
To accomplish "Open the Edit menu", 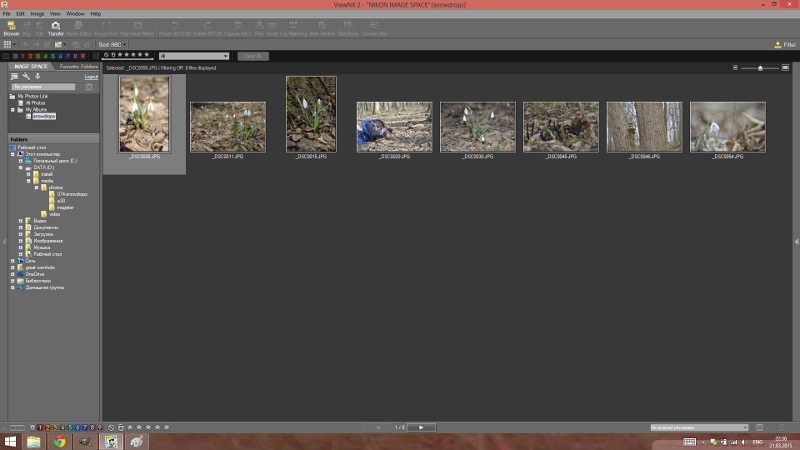I will tap(20, 14).
